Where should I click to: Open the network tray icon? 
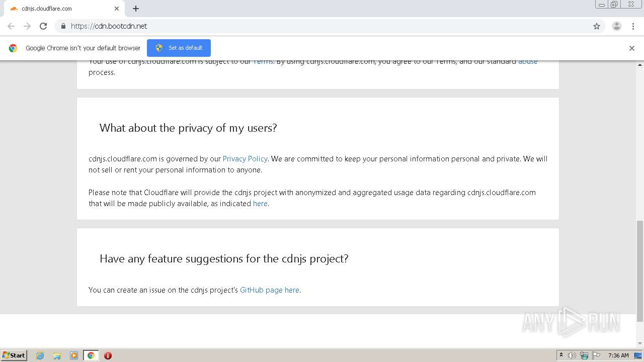pos(584,355)
